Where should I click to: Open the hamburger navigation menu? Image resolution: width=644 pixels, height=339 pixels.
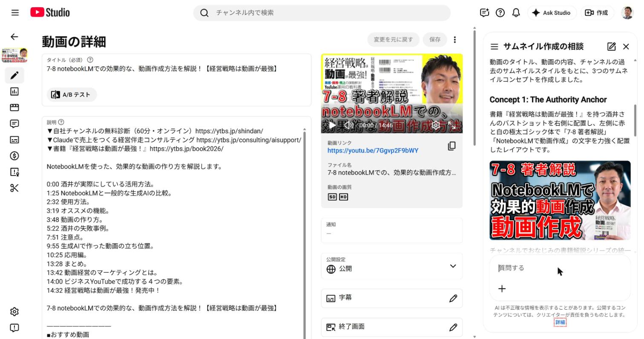[x=15, y=13]
